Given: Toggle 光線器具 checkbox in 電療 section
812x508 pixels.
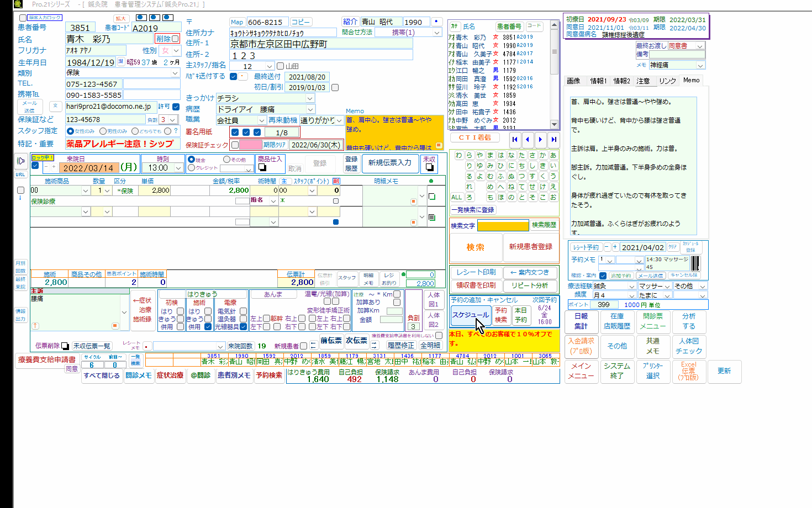Looking at the screenshot, I should click(243, 327).
